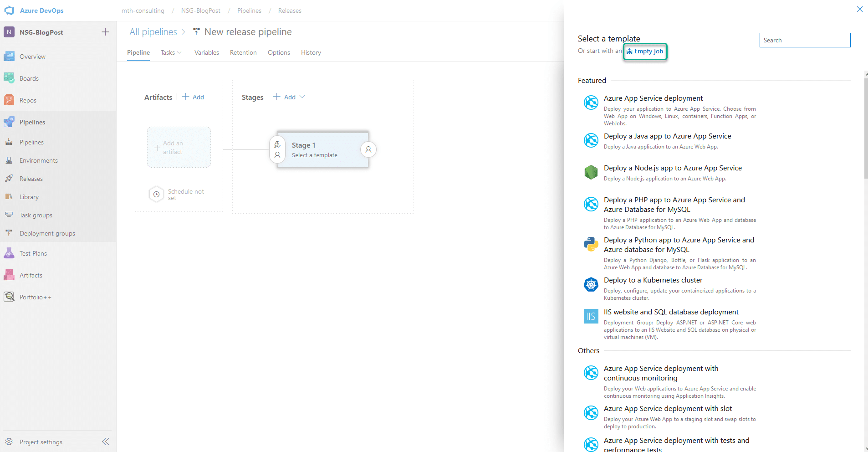Open Project settings gear icon
The image size is (868, 452).
(9, 442)
